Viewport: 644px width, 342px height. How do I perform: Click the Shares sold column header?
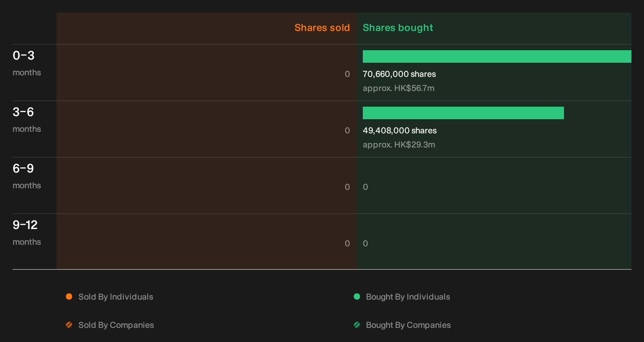pyautogui.click(x=322, y=28)
